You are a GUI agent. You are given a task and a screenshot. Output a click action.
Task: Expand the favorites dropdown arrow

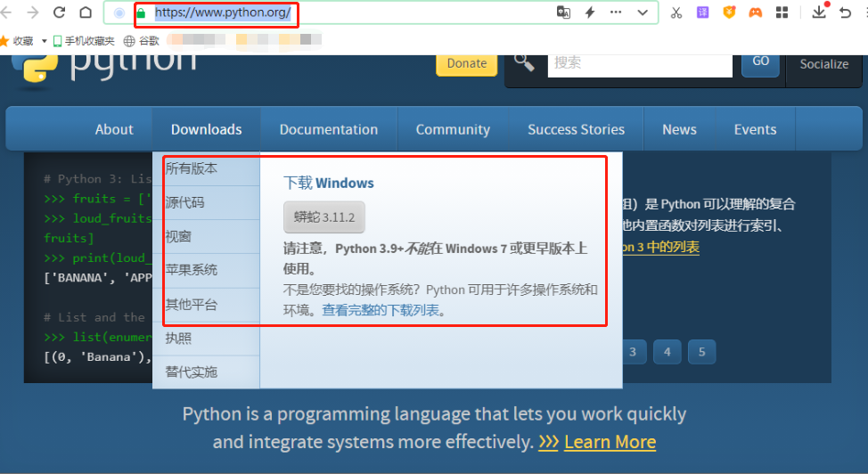pyautogui.click(x=45, y=41)
